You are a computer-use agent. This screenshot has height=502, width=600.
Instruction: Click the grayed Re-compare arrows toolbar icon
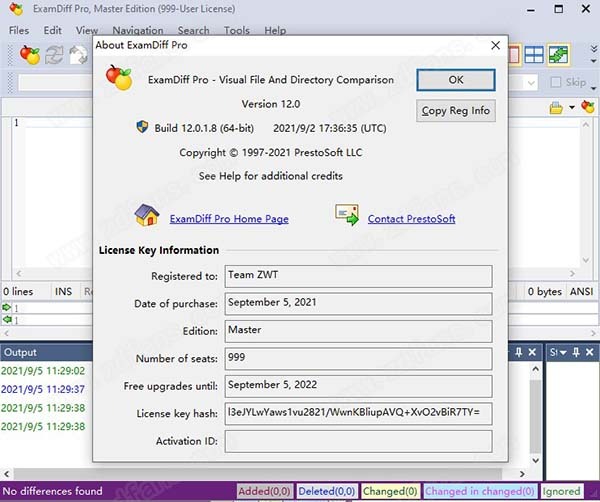coord(54,55)
